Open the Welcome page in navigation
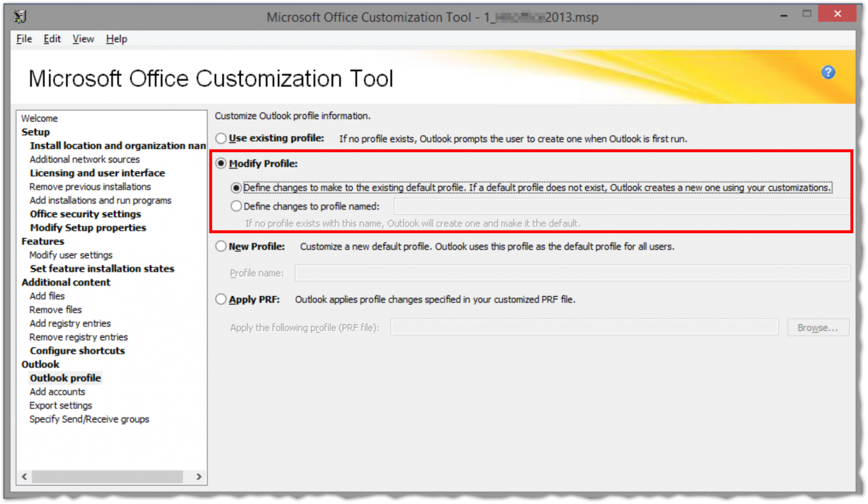Viewport: 868px width, 504px height. tap(39, 118)
